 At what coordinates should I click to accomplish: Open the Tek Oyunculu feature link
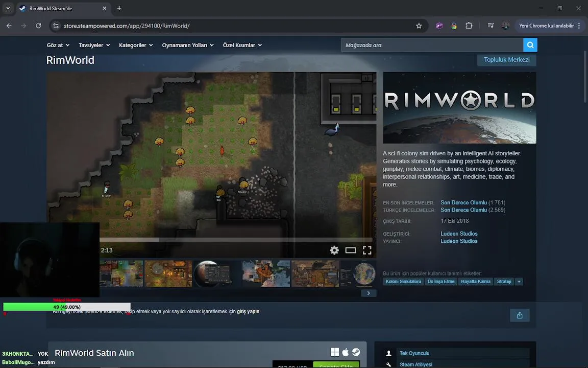click(414, 353)
